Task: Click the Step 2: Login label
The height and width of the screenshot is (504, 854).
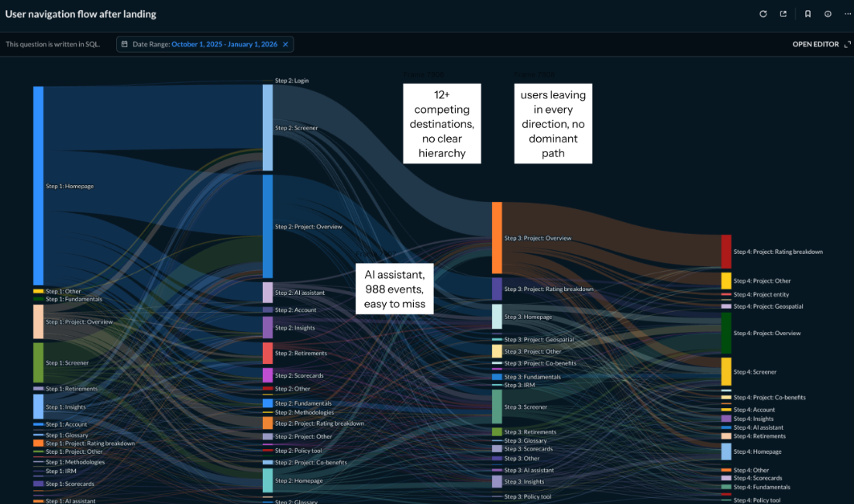Action: pyautogui.click(x=291, y=81)
